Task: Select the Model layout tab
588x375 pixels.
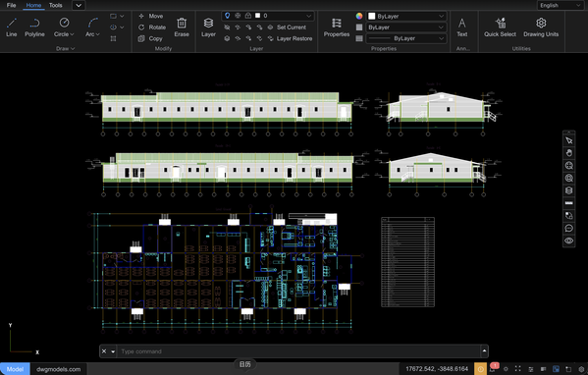Action: [15, 369]
